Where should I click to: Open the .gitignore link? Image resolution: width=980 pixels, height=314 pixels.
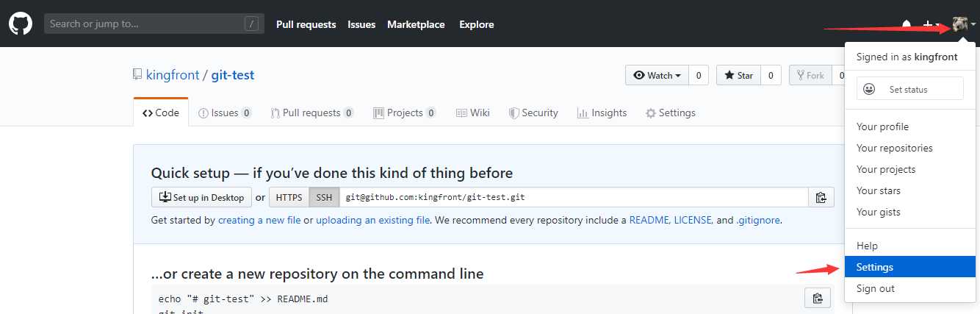click(758, 220)
